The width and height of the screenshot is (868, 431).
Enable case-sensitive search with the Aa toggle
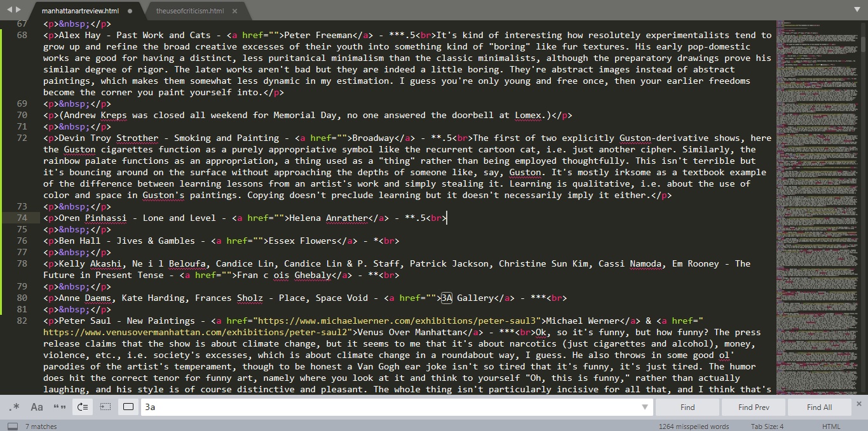pos(36,406)
